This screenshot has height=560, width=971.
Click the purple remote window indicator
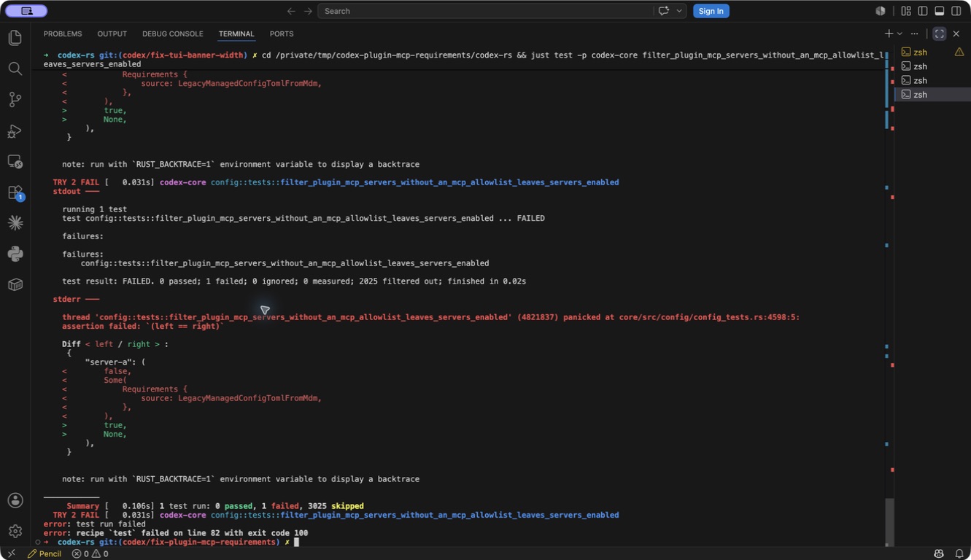(x=26, y=11)
